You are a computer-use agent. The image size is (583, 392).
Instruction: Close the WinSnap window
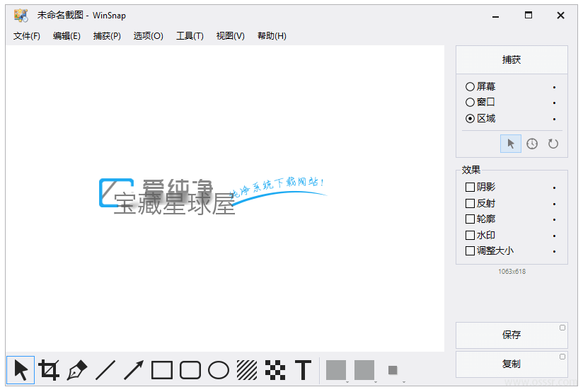point(560,16)
